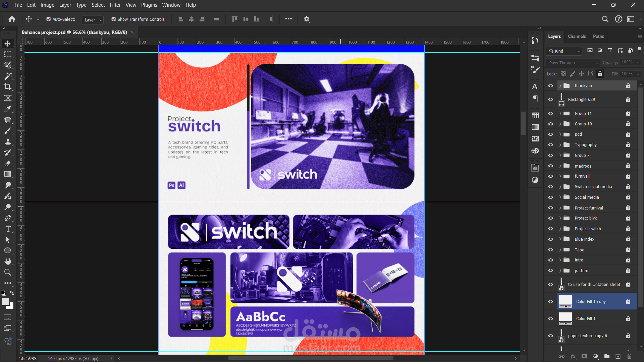The height and width of the screenshot is (362, 644).
Task: Open the Pass Through blend mode dropdown
Action: [x=573, y=63]
